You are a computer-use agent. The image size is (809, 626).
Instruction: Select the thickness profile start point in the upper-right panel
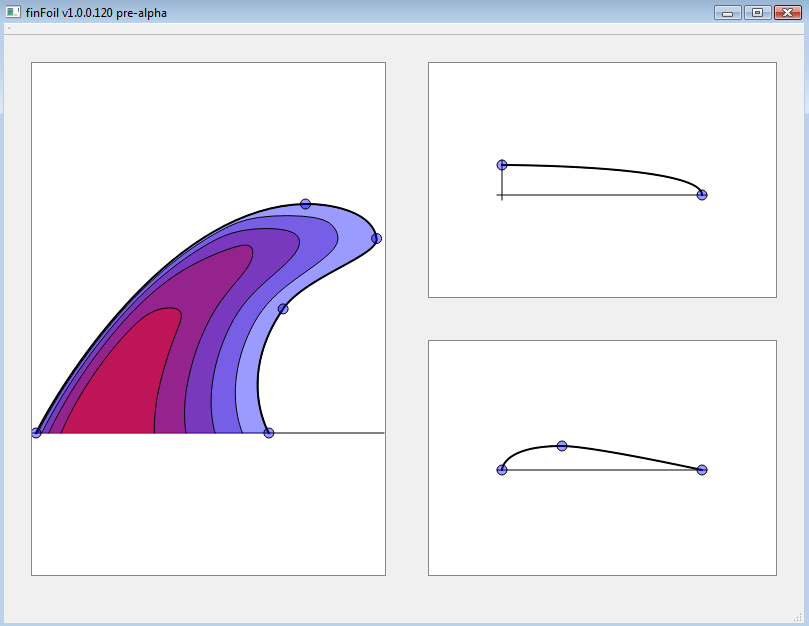click(x=502, y=165)
